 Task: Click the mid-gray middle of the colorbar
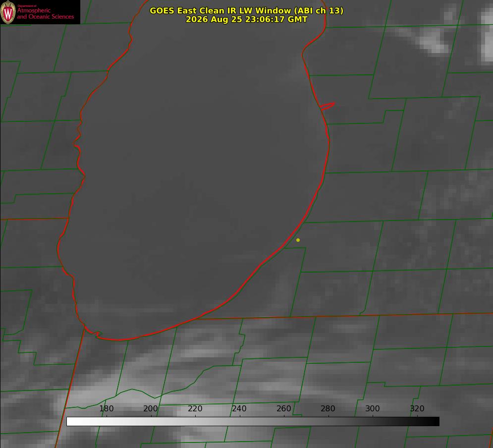pyautogui.click(x=253, y=422)
